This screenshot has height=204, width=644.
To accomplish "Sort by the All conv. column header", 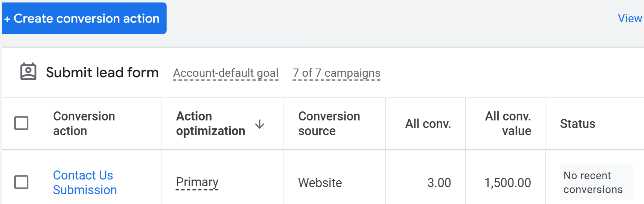I will [428, 124].
